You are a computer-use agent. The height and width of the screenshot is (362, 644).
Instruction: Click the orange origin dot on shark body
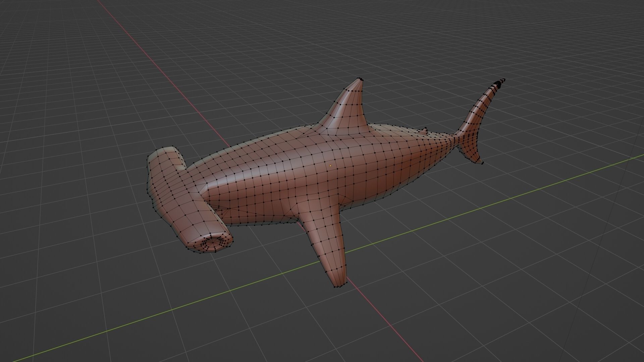point(330,166)
